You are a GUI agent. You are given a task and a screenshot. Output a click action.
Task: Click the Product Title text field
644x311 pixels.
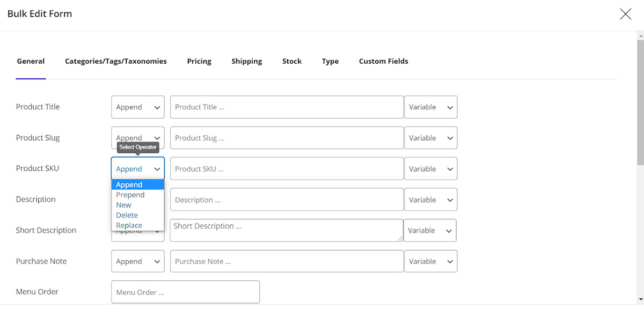point(287,107)
